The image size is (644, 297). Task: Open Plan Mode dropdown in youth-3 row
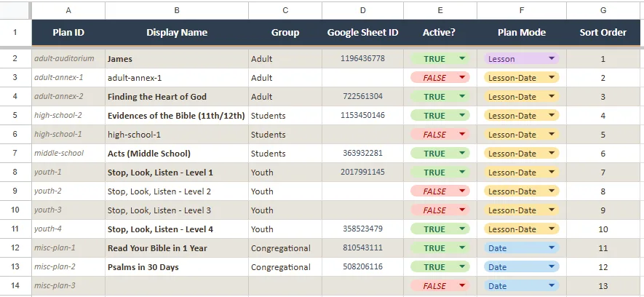click(522, 210)
